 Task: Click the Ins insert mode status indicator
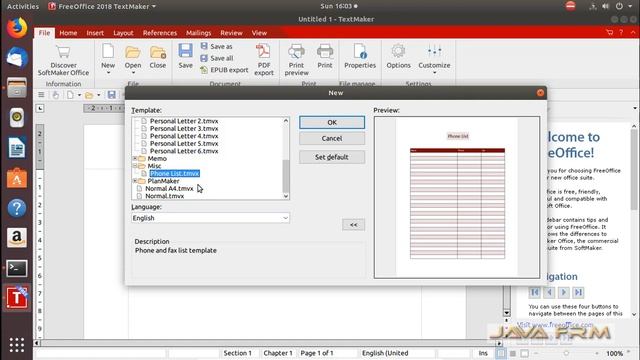pos(483,353)
